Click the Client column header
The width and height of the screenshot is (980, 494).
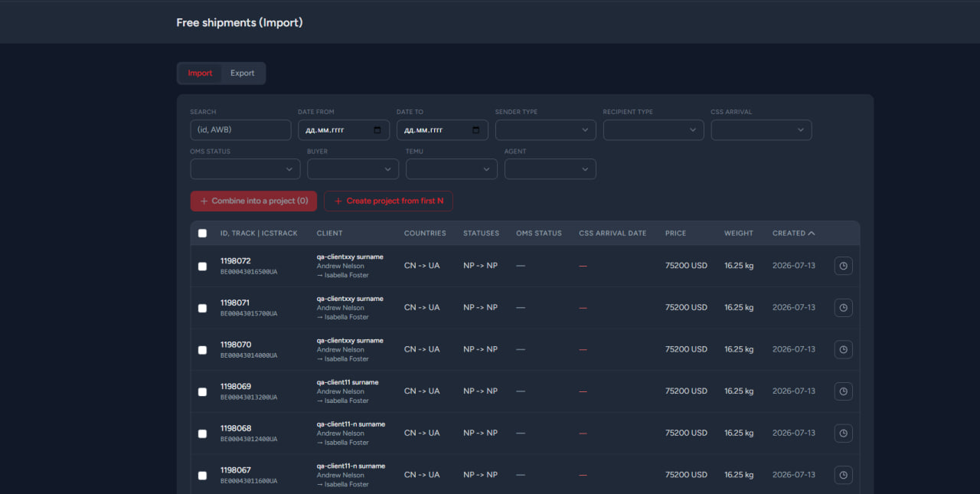tap(330, 233)
